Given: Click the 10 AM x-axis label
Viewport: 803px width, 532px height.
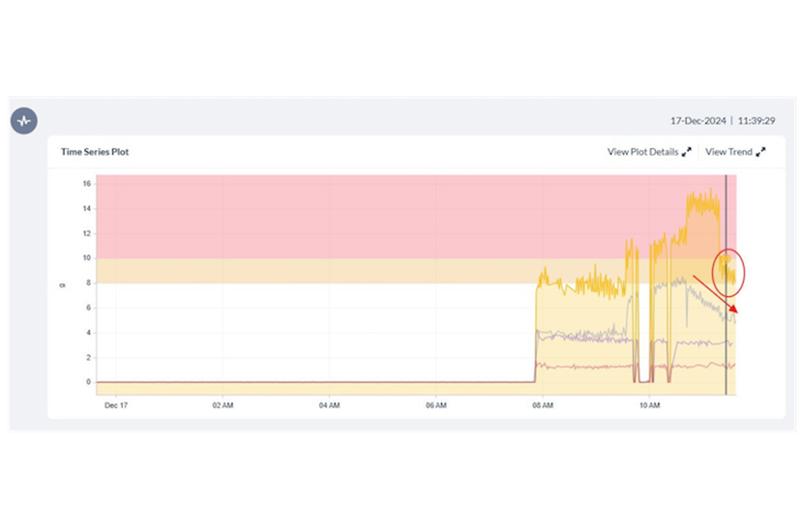Looking at the screenshot, I should coord(649,405).
